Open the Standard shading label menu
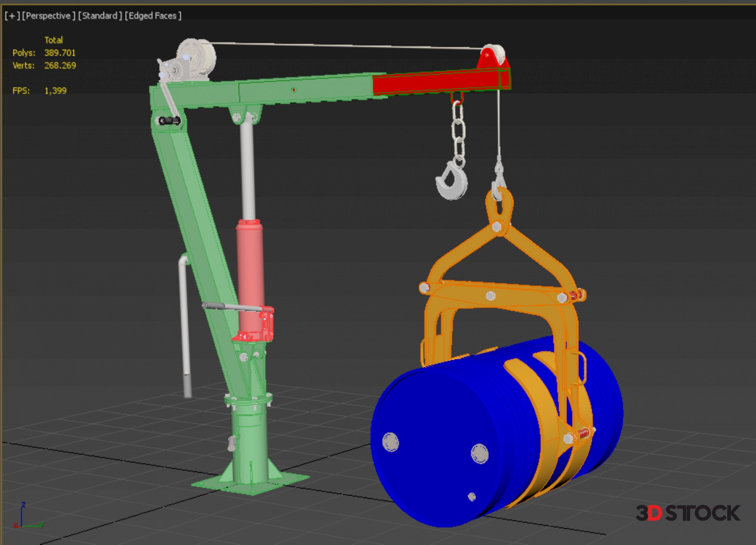 100,16
